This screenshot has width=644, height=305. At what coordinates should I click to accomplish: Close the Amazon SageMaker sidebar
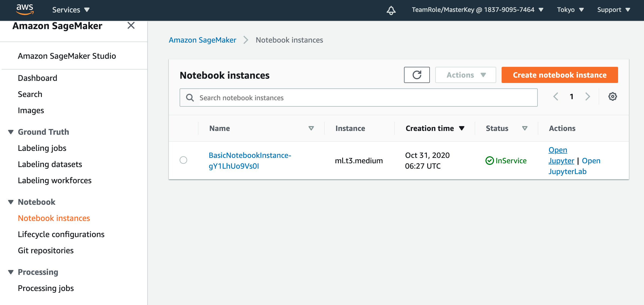(131, 26)
